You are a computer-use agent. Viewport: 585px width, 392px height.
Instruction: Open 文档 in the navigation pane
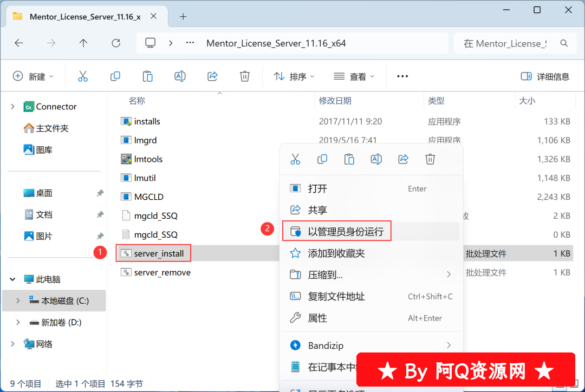pos(38,215)
